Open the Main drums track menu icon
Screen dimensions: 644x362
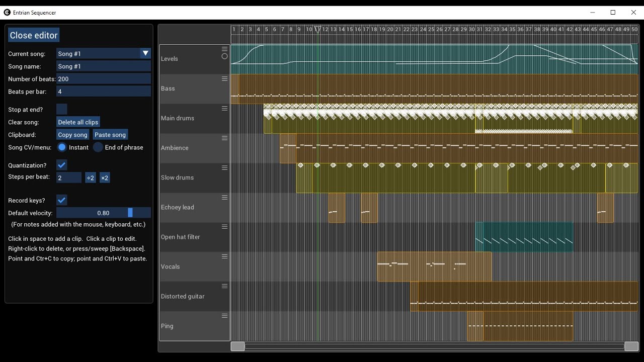coord(224,109)
